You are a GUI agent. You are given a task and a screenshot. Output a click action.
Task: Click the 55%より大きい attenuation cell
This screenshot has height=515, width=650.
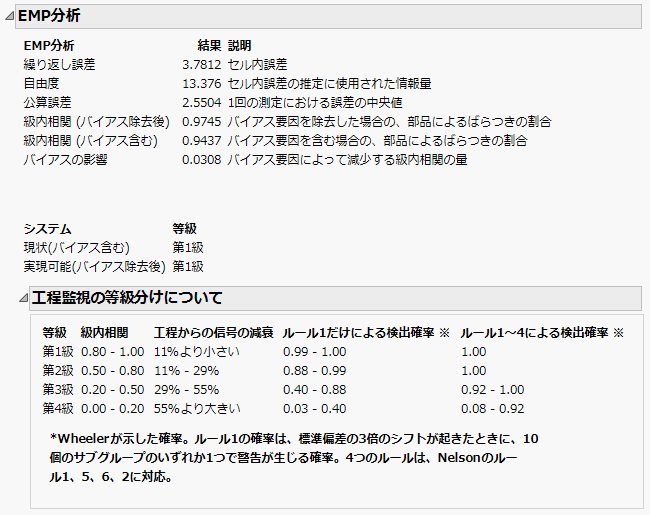click(197, 409)
